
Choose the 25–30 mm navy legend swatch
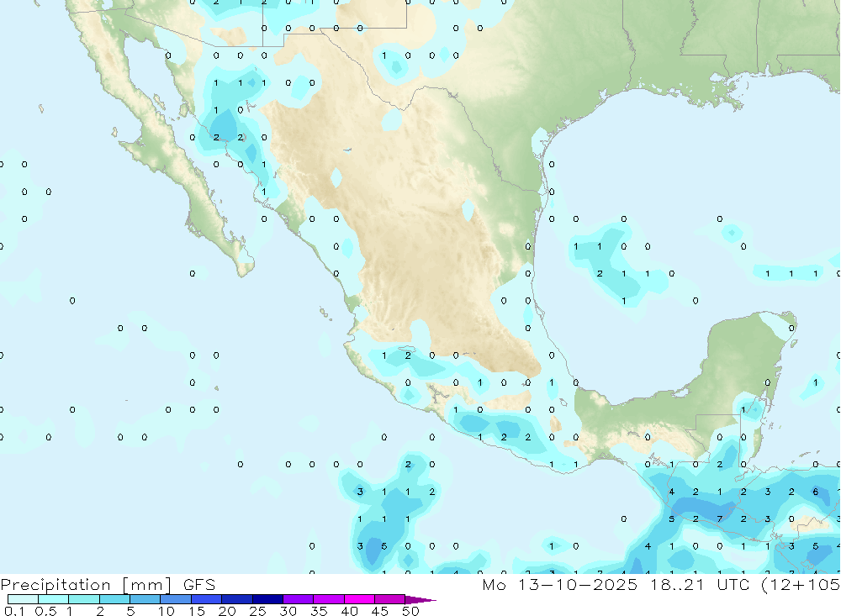click(x=267, y=599)
